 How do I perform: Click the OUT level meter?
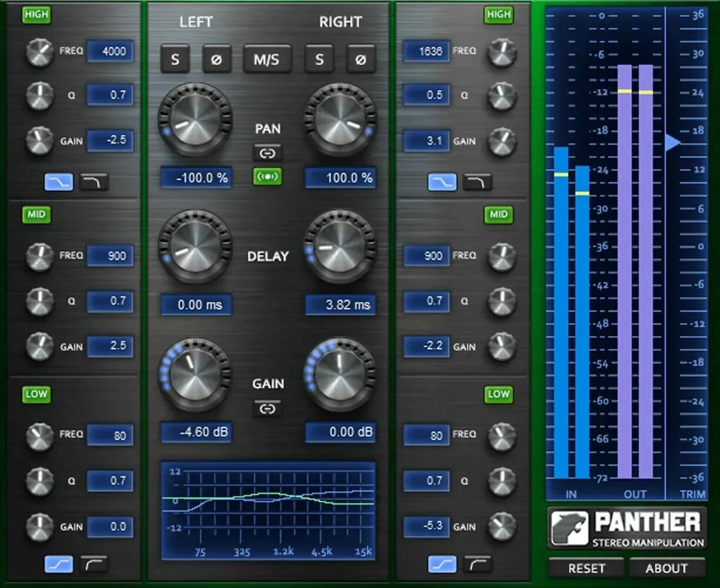pyautogui.click(x=635, y=272)
